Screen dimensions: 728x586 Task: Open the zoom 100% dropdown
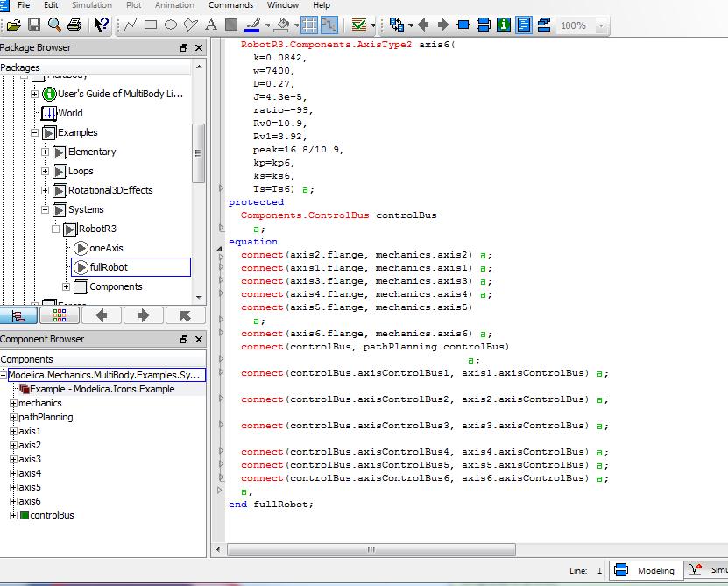(602, 25)
